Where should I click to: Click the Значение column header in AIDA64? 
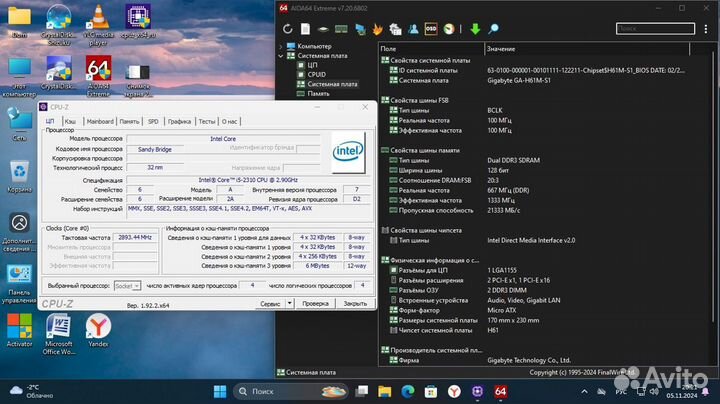tap(587, 49)
